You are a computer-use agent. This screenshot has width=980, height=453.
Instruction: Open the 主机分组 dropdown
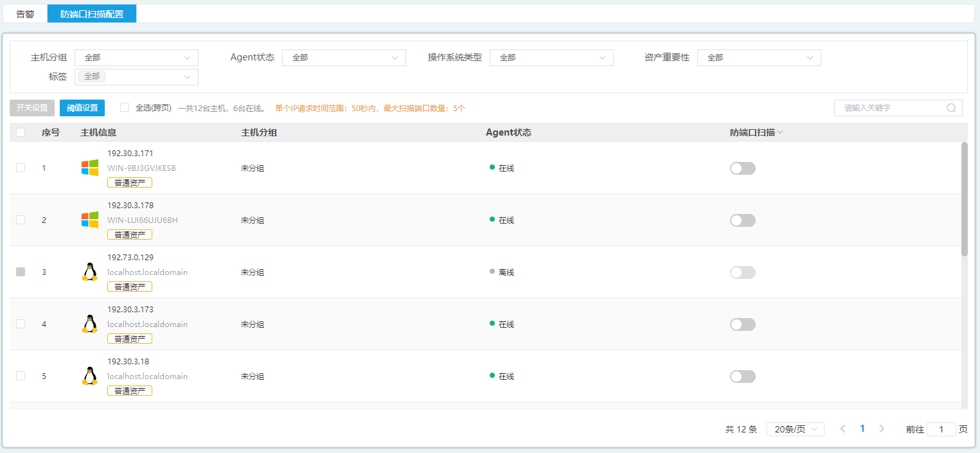136,58
